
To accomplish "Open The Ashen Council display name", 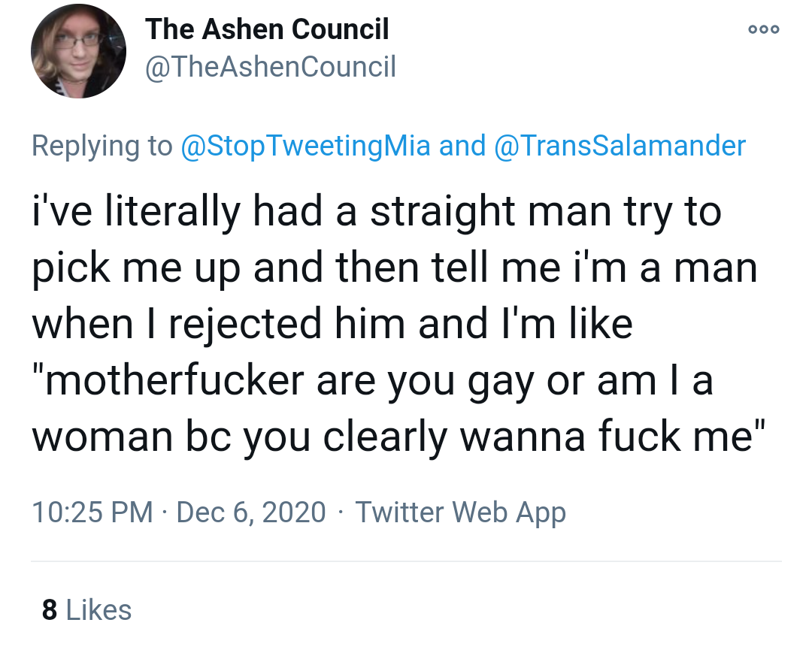I will tap(267, 29).
